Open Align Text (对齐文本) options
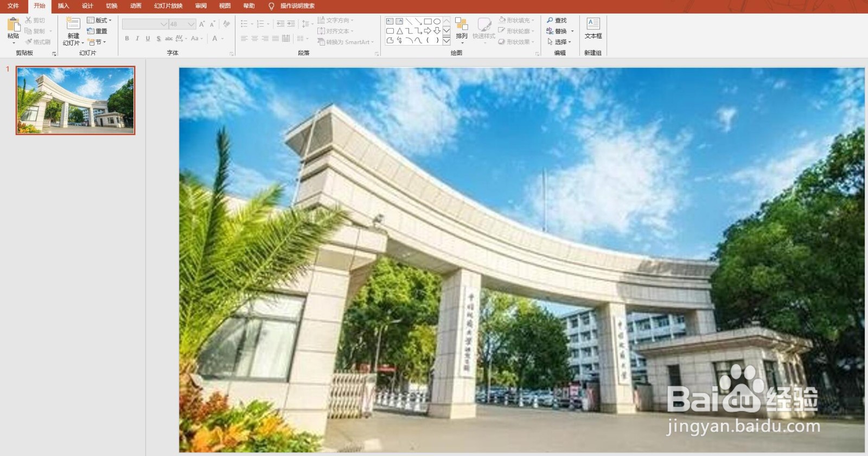 336,31
